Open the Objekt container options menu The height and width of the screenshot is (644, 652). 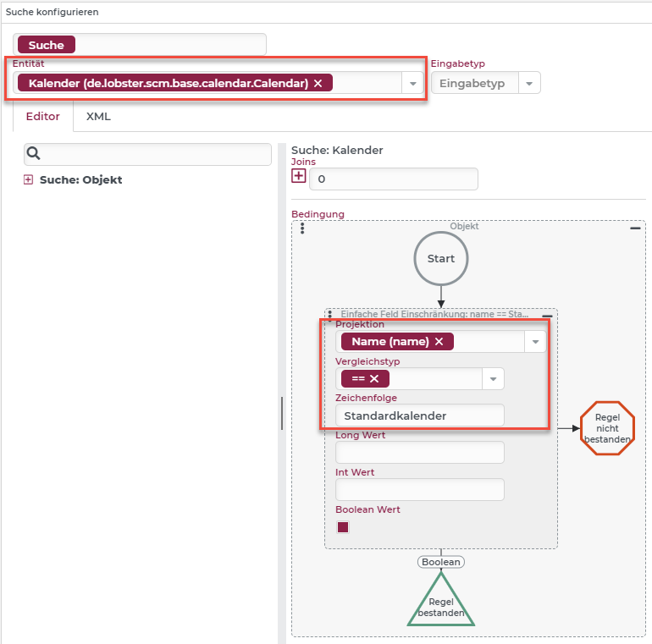(x=302, y=228)
